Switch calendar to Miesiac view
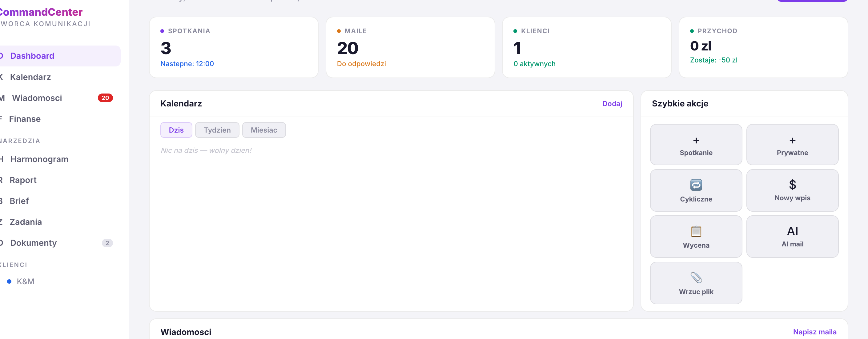The height and width of the screenshot is (339, 868). point(264,130)
